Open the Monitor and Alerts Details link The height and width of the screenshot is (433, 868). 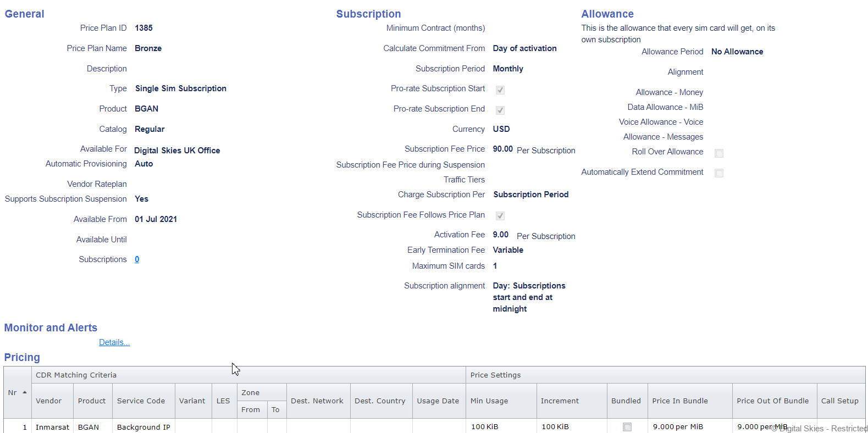(x=114, y=342)
